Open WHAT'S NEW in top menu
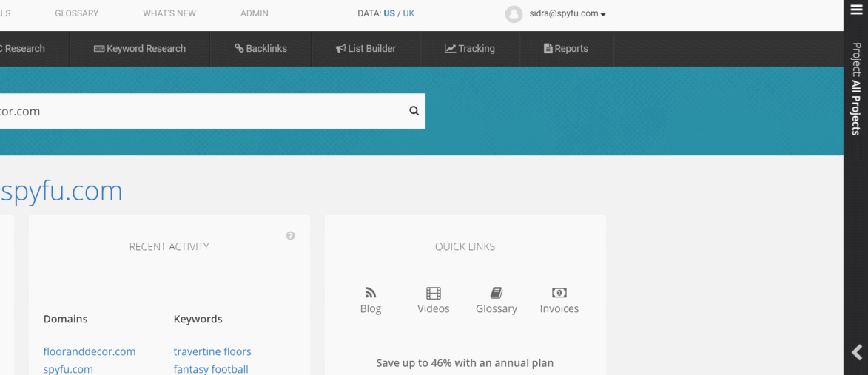Image resolution: width=868 pixels, height=375 pixels. coord(169,13)
